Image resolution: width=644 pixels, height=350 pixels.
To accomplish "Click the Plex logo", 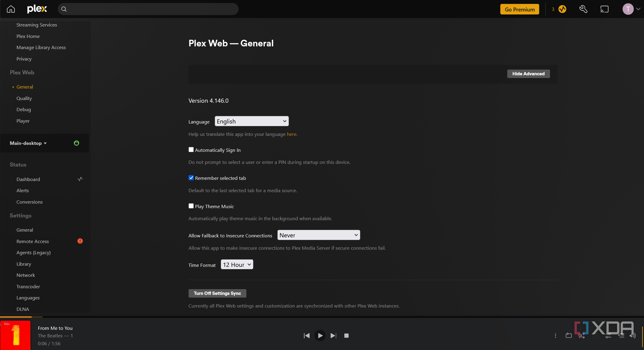I will (x=37, y=9).
